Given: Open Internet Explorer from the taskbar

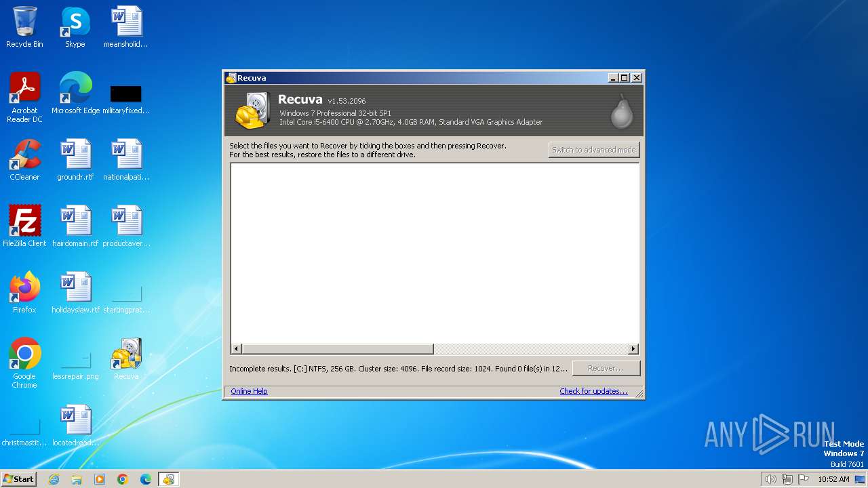Looking at the screenshot, I should coord(54,479).
